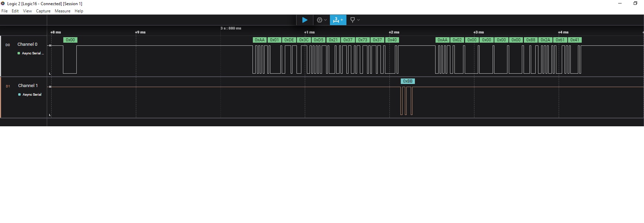Open the Edit menu
644x223 pixels.
15,11
